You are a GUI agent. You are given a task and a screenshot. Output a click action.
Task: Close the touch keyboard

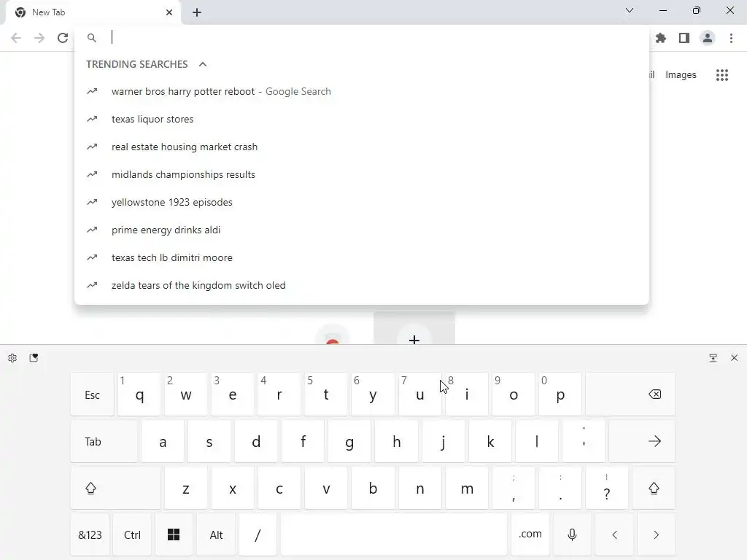[x=734, y=357]
